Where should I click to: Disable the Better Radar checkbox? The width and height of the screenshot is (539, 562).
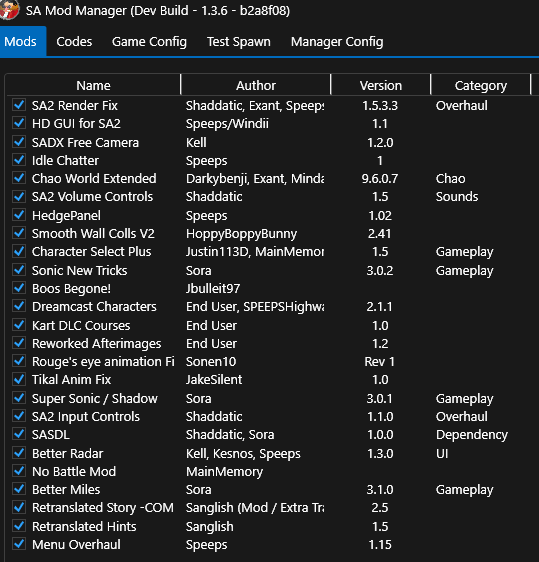tap(19, 453)
